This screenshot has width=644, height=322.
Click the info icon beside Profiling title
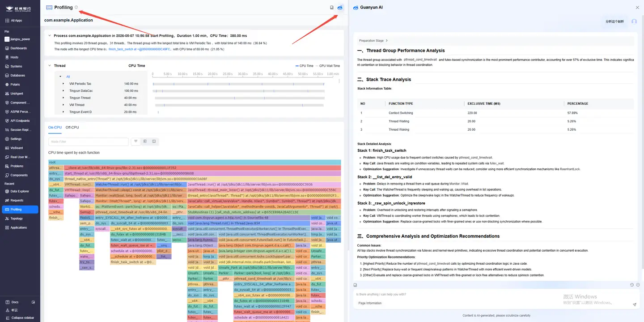[x=76, y=7]
